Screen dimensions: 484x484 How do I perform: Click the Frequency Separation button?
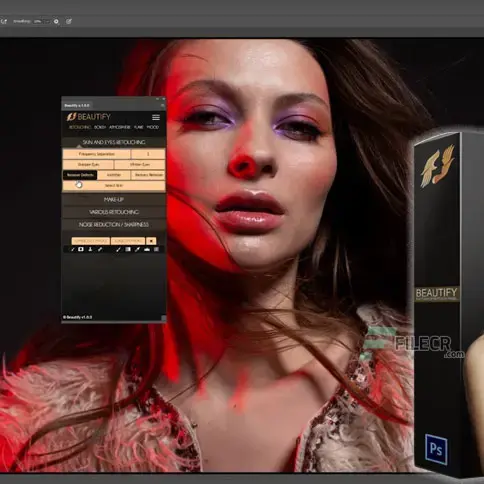[96, 154]
